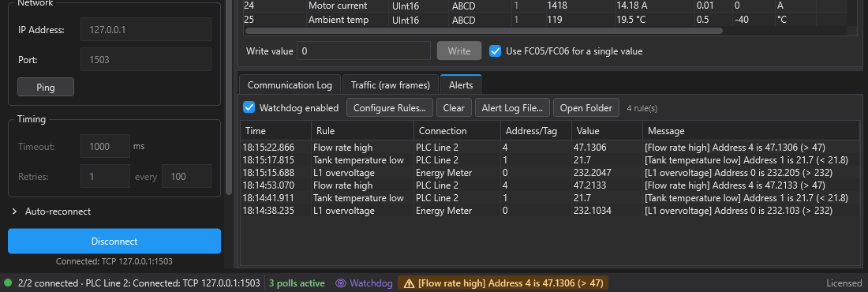Click the warning triangle icon in status bar
The height and width of the screenshot is (292, 868).
coord(409,283)
